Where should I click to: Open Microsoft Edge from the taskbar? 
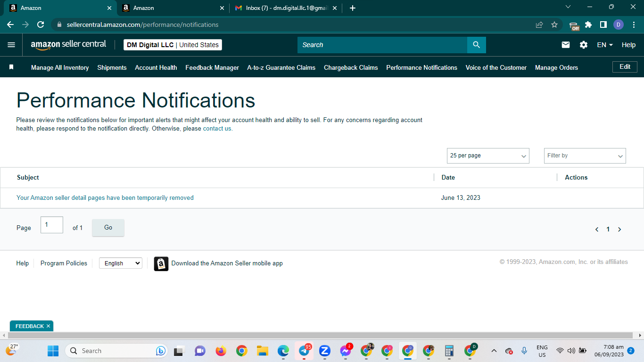click(283, 351)
